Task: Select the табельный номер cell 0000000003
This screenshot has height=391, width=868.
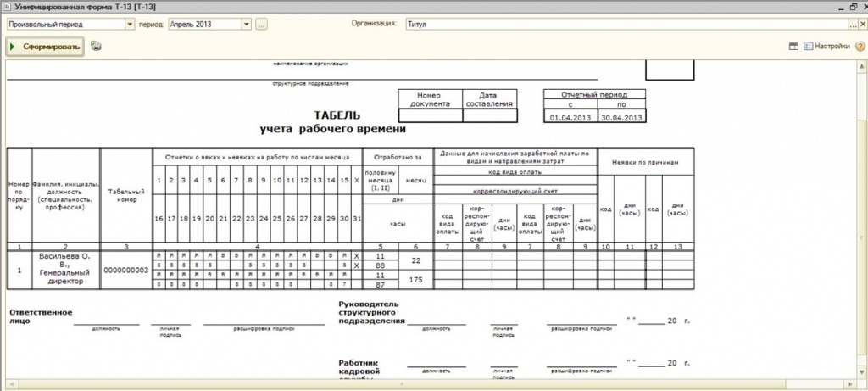Action: [x=125, y=270]
